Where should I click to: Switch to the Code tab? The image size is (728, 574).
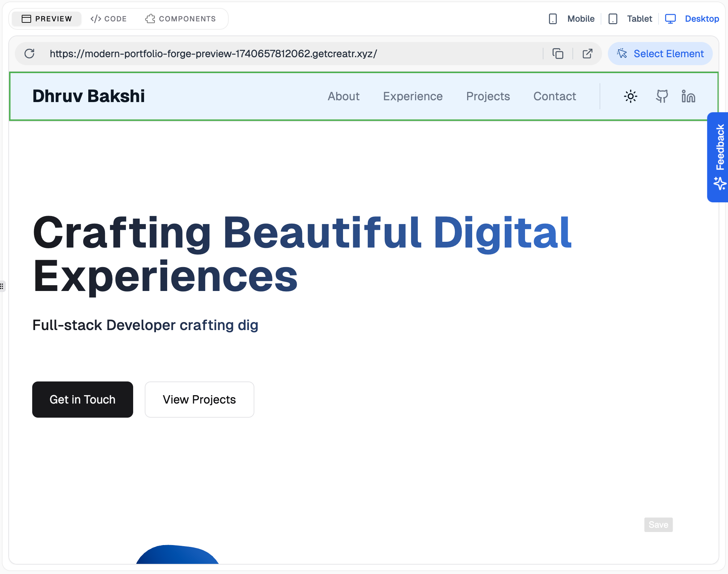(109, 19)
